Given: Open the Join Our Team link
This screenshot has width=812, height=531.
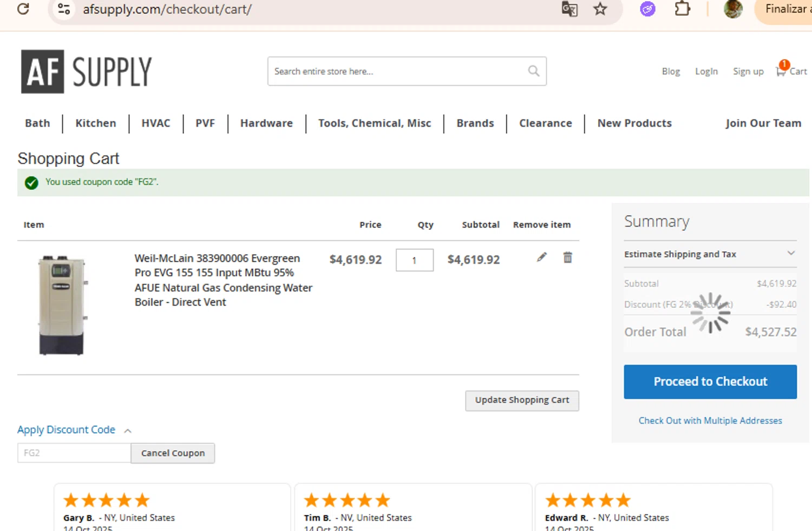Looking at the screenshot, I should [763, 124].
